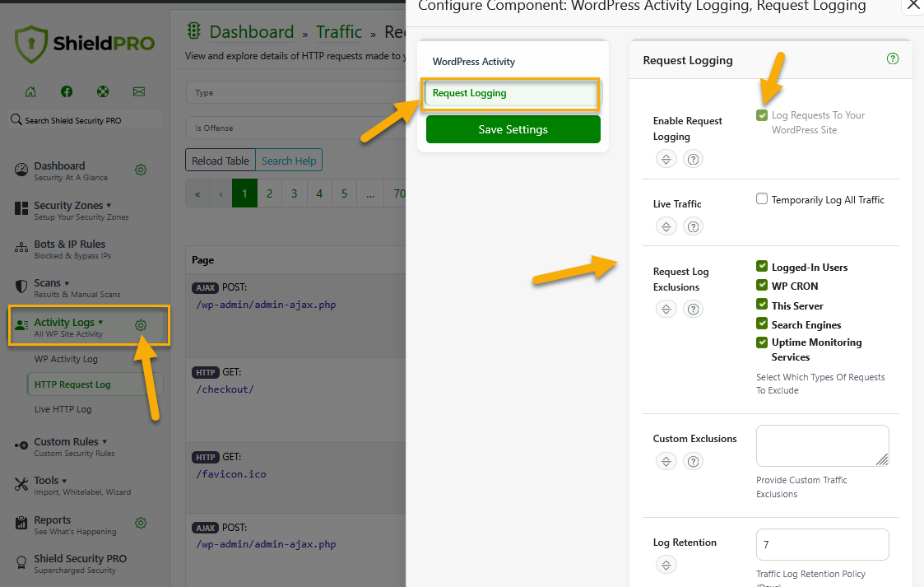This screenshot has width=924, height=587.
Task: Open the Type filter dropdown
Action: tap(296, 92)
